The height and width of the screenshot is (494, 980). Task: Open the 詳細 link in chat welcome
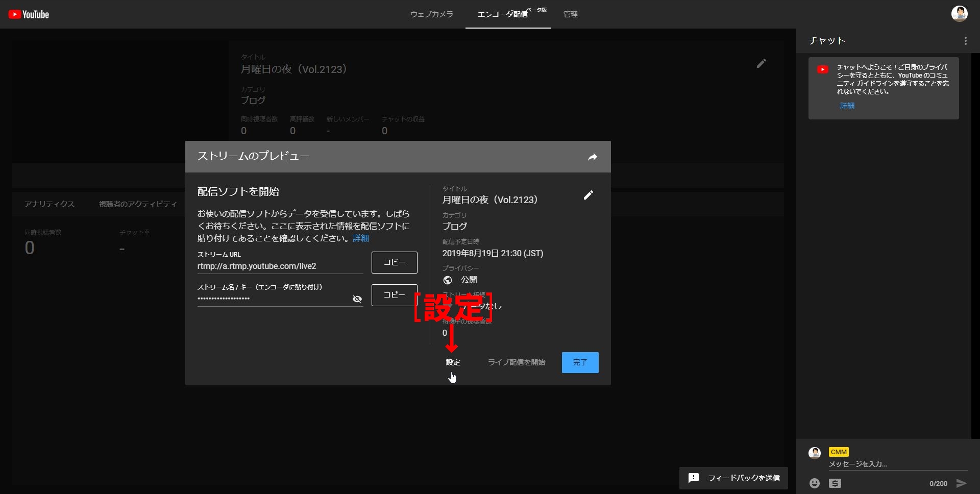pos(847,106)
